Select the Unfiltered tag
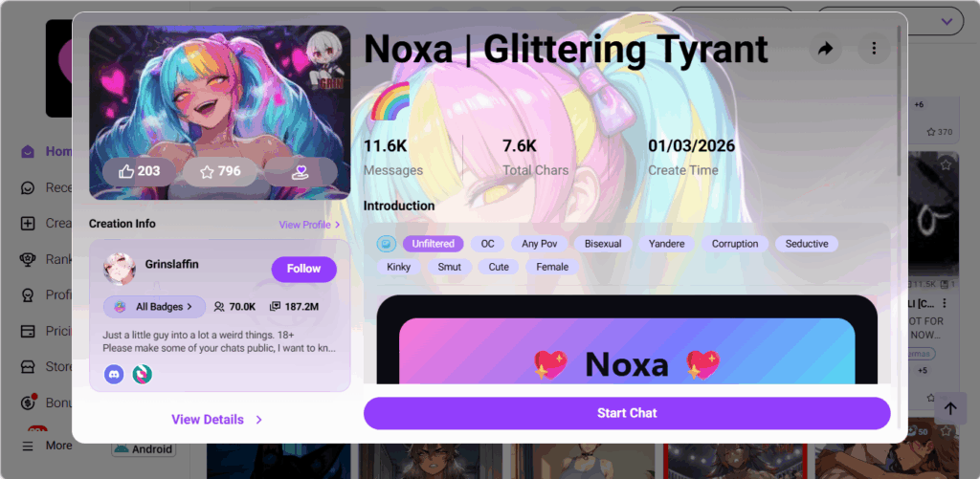Image resolution: width=980 pixels, height=479 pixels. [x=433, y=244]
